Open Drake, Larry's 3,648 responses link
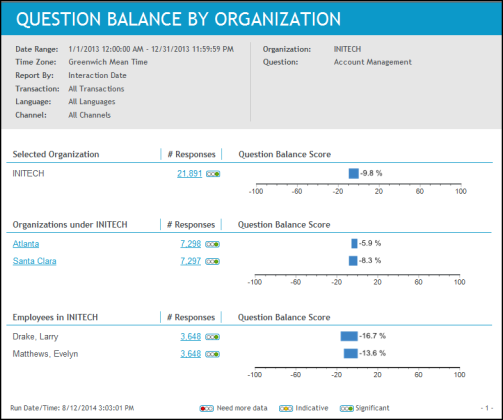 [191, 337]
